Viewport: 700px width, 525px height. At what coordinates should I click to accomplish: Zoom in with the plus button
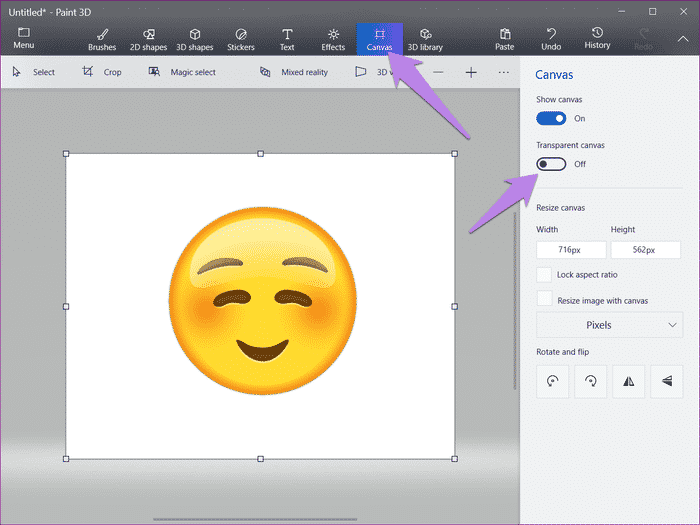point(471,72)
